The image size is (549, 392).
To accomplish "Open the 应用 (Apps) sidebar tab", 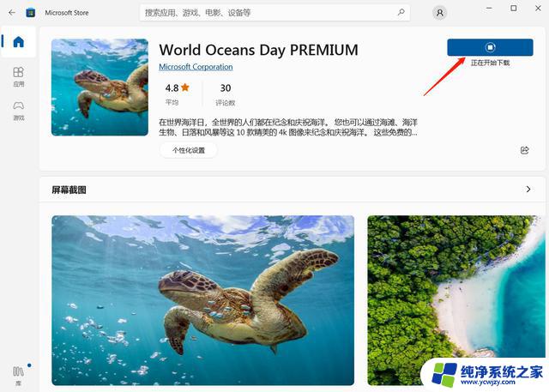I will coord(19,76).
